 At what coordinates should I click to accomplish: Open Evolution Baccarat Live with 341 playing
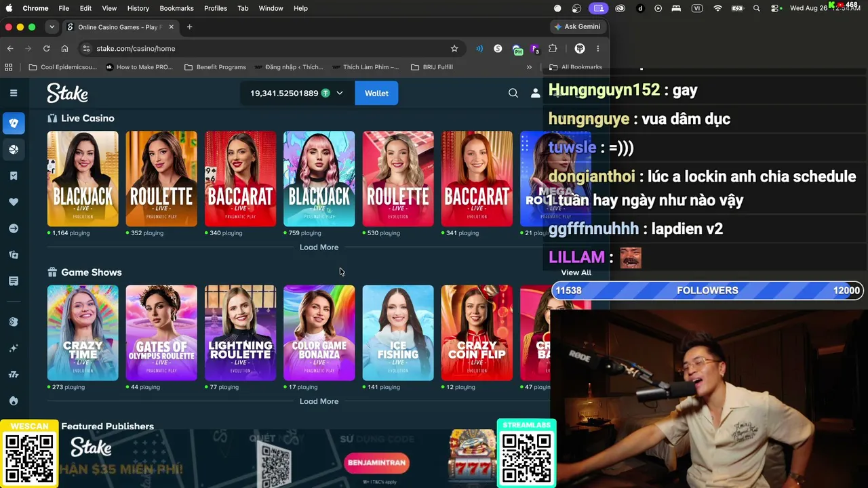tap(477, 179)
